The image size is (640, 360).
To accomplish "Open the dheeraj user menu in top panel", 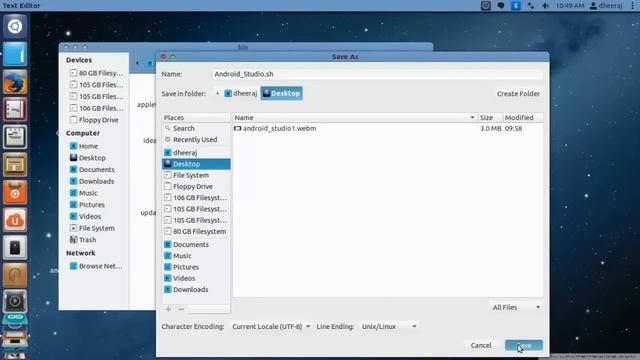I will click(x=606, y=6).
